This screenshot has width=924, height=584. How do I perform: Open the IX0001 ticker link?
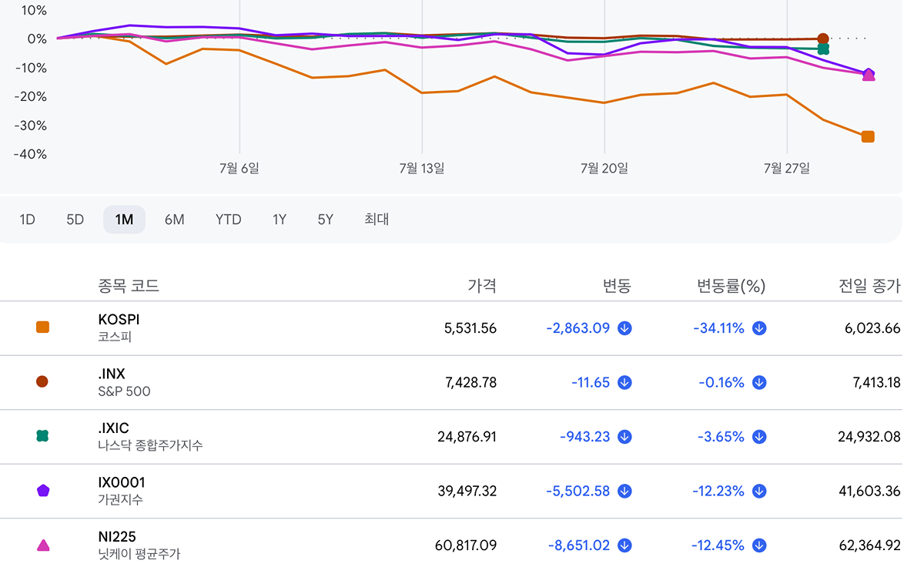point(122,483)
